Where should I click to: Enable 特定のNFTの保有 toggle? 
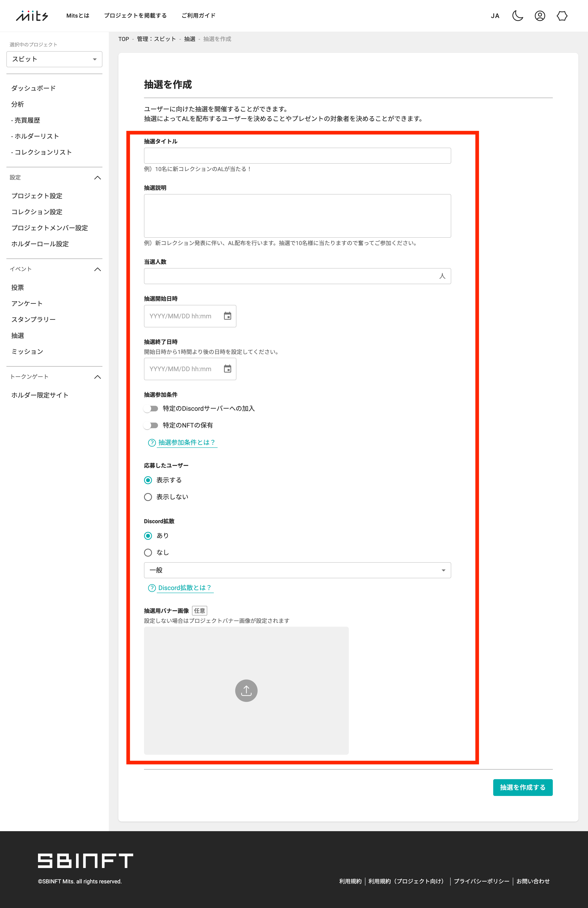click(151, 425)
